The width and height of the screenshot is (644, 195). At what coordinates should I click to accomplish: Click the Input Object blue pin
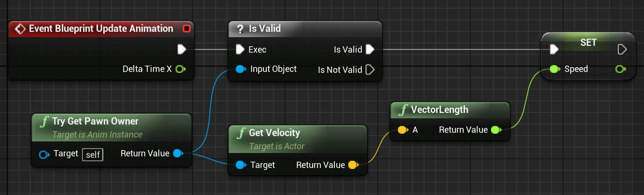click(x=241, y=69)
